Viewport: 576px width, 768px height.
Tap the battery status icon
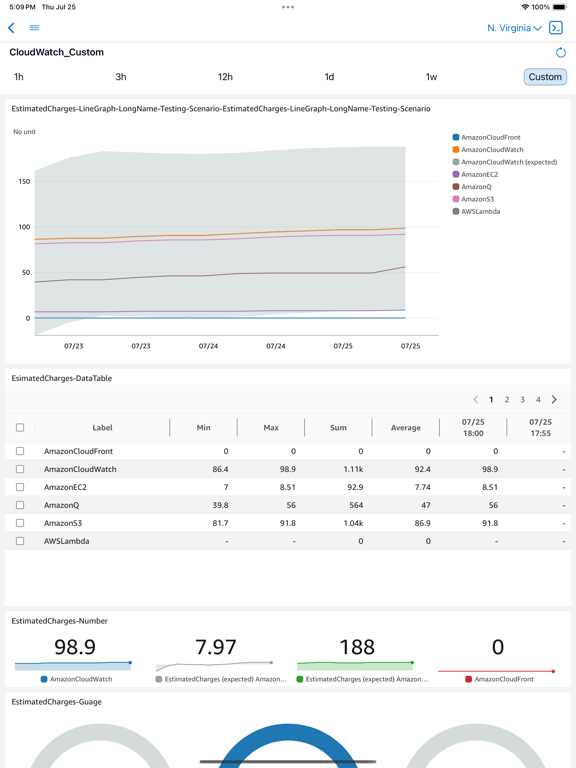(x=559, y=7)
